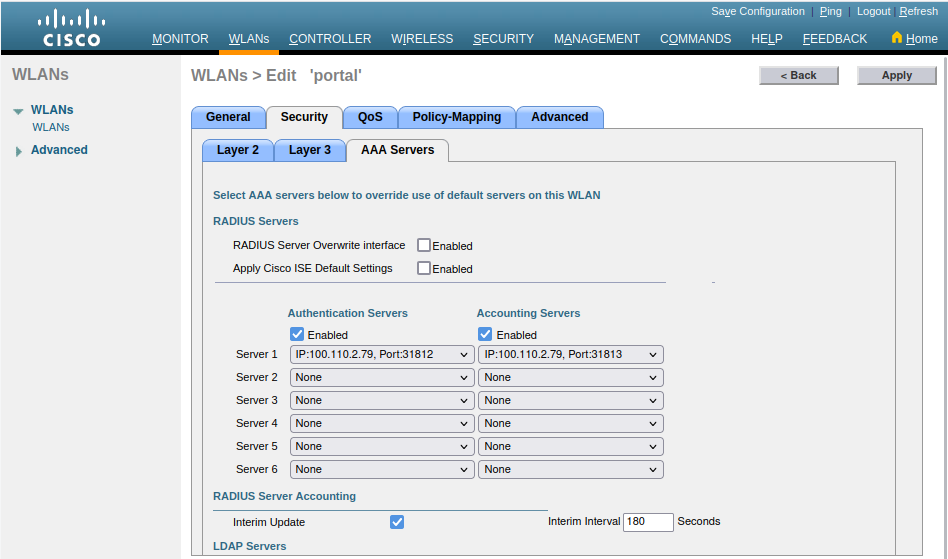Uncheck Accounting Servers Enabled checkbox
948x559 pixels.
[485, 335]
